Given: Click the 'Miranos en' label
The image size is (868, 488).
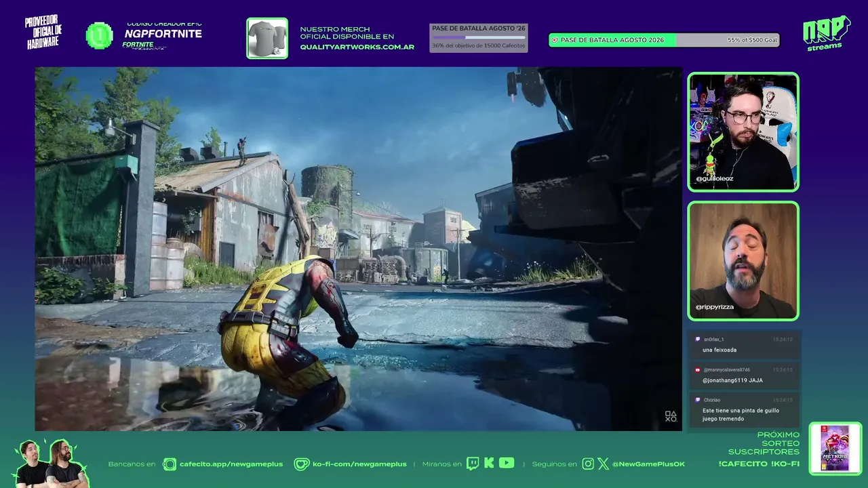Looking at the screenshot, I should point(441,464).
